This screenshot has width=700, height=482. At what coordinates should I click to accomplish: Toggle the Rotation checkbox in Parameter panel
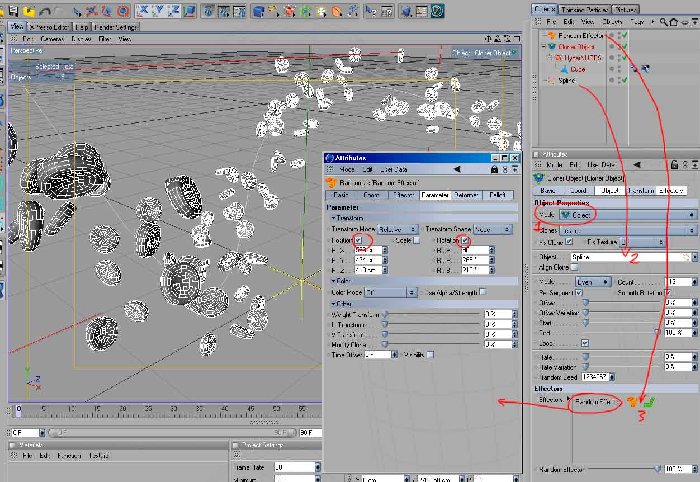465,240
